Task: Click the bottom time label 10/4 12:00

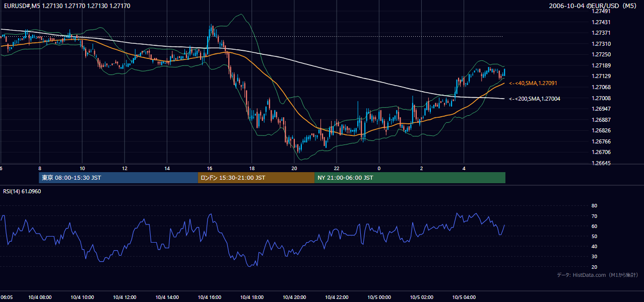Action: pos(124,297)
